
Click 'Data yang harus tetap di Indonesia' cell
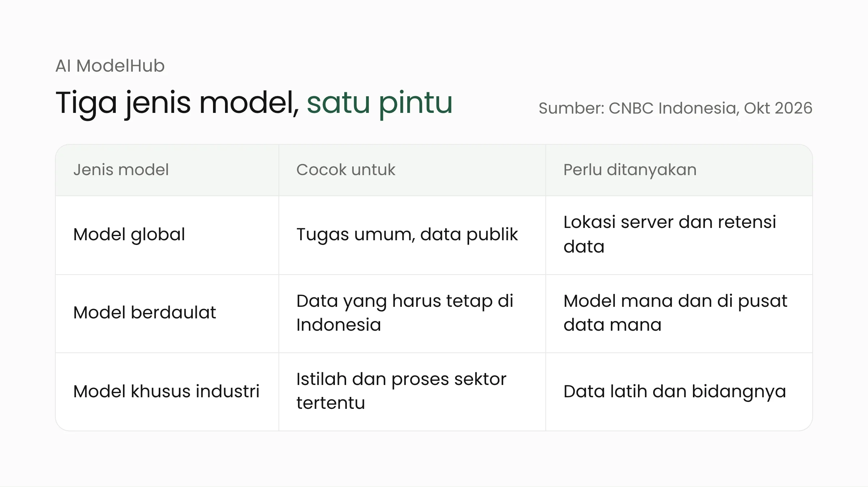pyautogui.click(x=412, y=314)
